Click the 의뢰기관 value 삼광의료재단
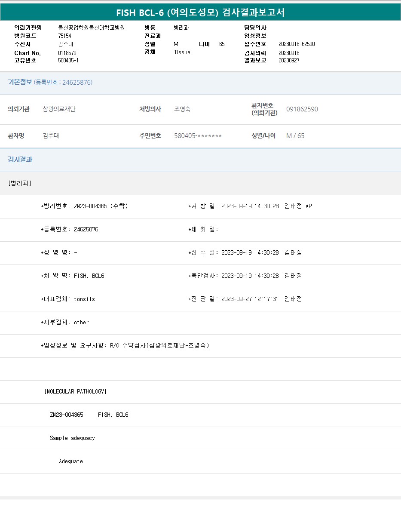Screen dimensions: 401x532 pyautogui.click(x=59, y=109)
